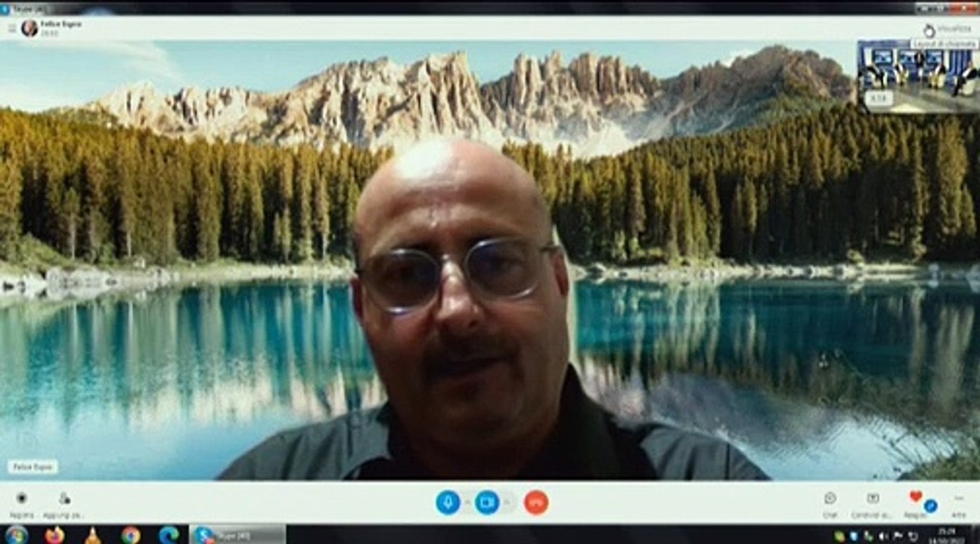Launch Firefox from the taskbar
Screen dimensions: 980x544
click(54, 535)
